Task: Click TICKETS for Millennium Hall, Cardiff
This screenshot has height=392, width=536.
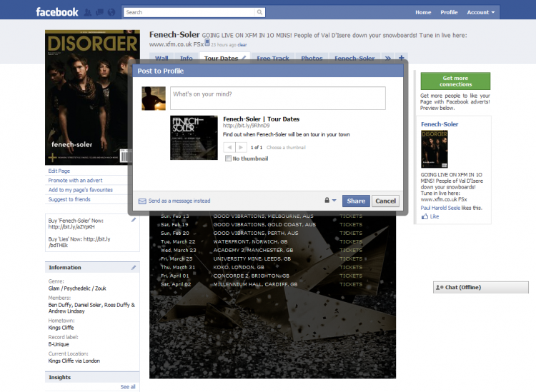Action: 351,284
